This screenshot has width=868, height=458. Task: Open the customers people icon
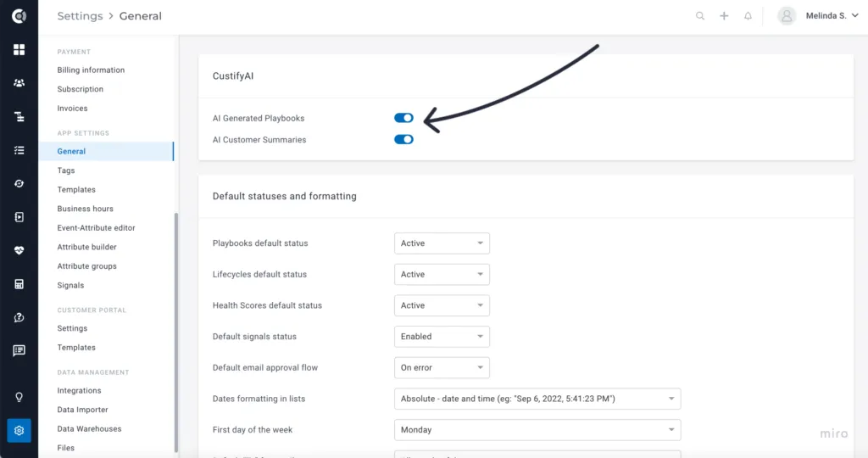tap(19, 83)
